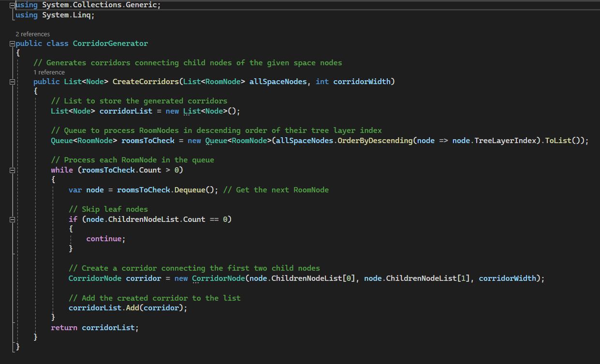The width and height of the screenshot is (600, 364).
Task: Click the 'var' keyword
Action: [x=75, y=190]
